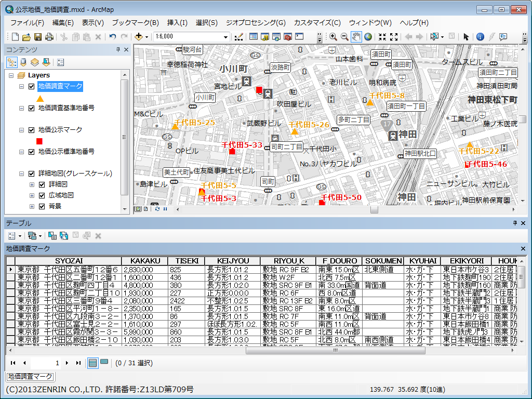Click Select By Attributes in table toolbar
This screenshot has width=532, height=399.
click(52, 236)
